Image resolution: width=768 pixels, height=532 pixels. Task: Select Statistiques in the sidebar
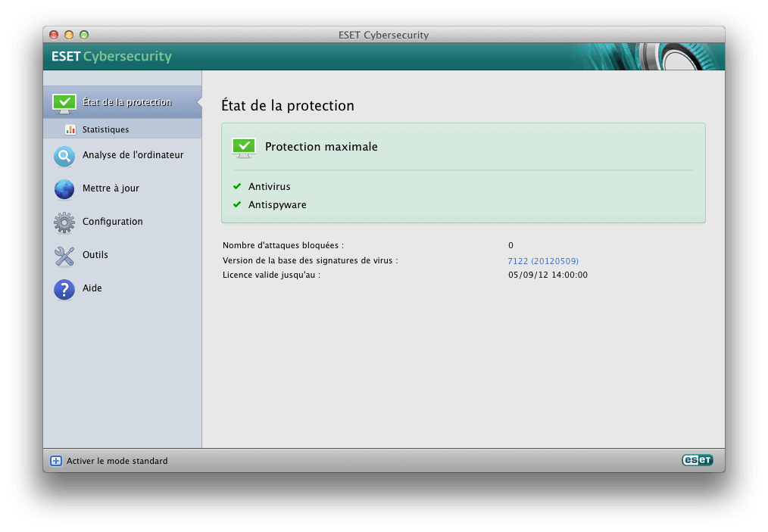(x=105, y=129)
